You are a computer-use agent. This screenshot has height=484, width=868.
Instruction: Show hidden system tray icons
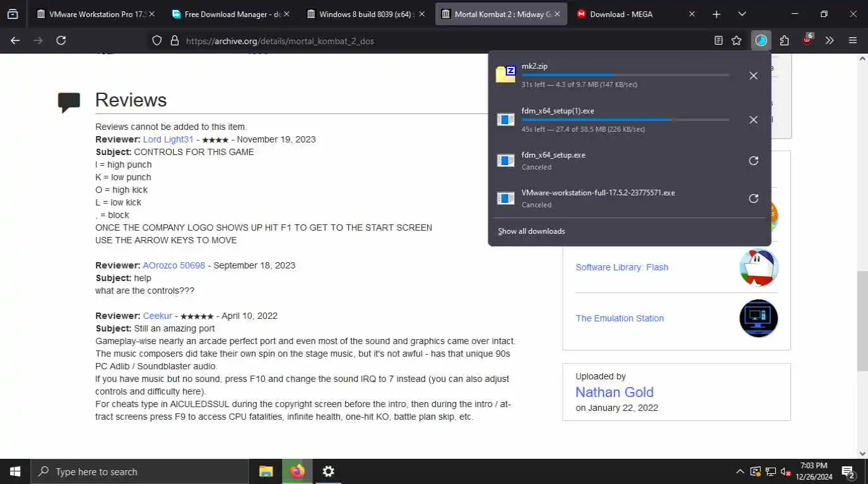coord(740,471)
